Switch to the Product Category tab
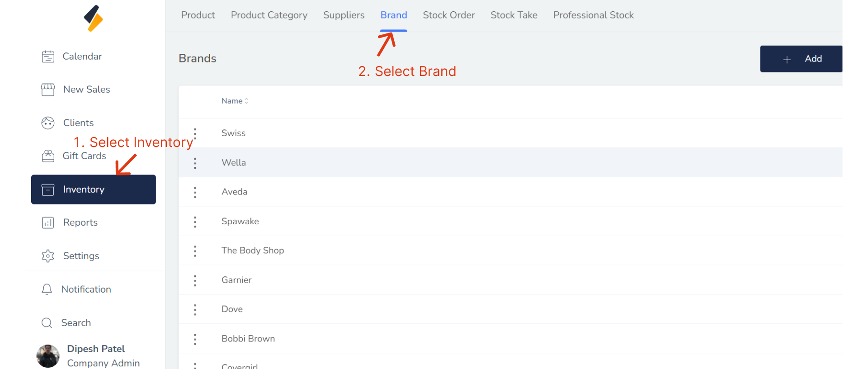 [269, 15]
